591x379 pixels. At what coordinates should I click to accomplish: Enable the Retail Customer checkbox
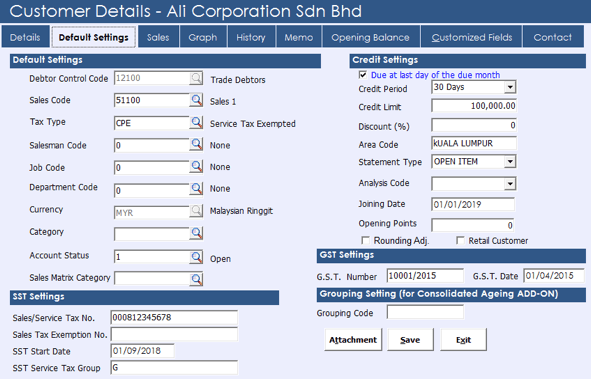pos(460,240)
